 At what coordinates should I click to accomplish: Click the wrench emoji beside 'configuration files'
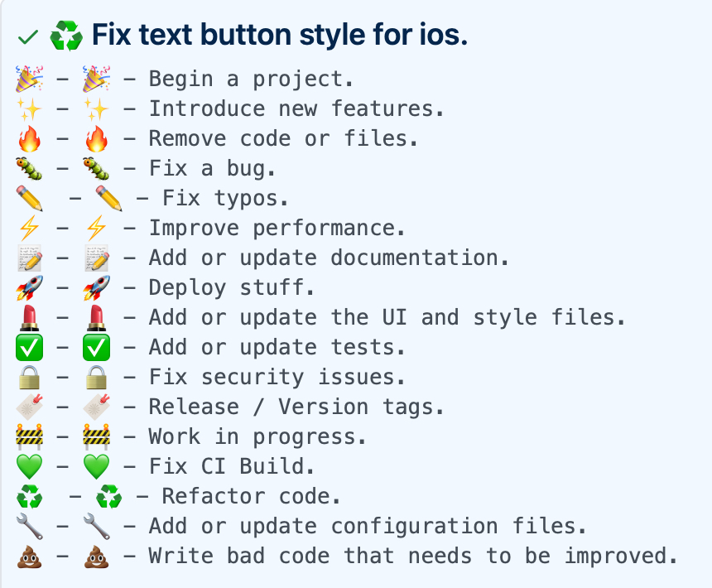coord(96,526)
